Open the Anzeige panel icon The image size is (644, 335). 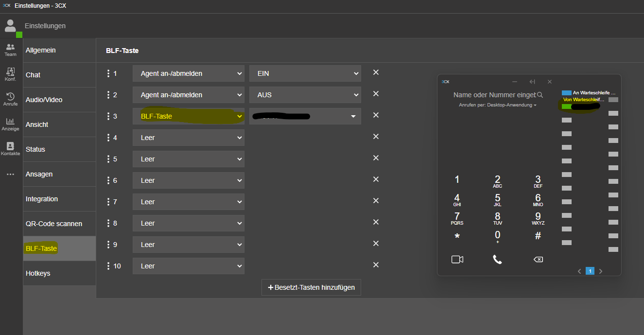click(11, 124)
